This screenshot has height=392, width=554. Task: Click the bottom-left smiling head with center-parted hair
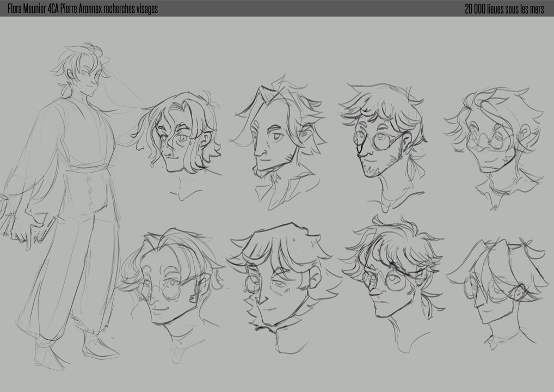click(171, 283)
